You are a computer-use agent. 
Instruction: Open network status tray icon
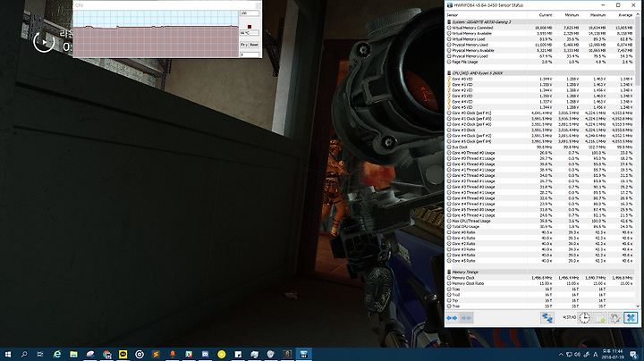coord(569,355)
